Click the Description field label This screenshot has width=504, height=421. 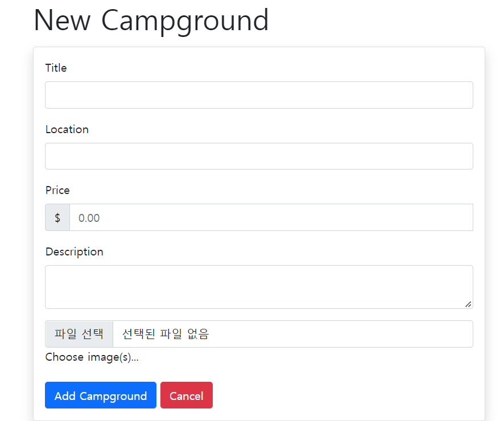coord(74,251)
